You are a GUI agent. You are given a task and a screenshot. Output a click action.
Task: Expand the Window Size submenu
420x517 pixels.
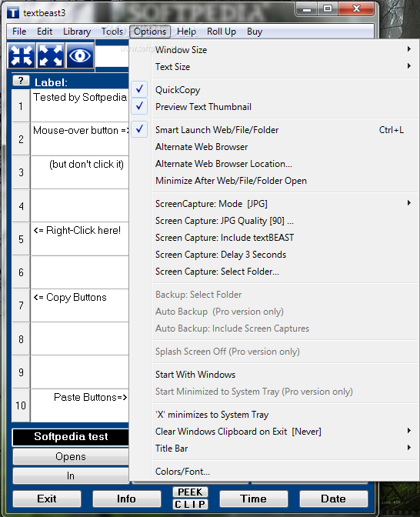point(274,50)
